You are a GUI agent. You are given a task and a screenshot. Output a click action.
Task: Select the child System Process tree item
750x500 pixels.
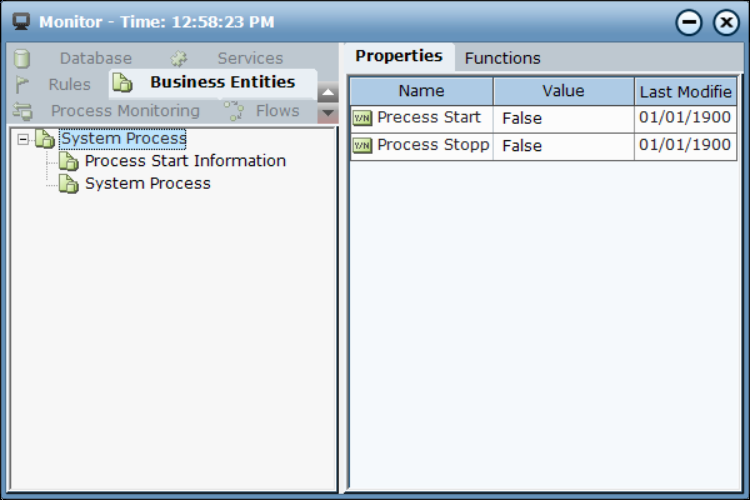[x=147, y=184]
